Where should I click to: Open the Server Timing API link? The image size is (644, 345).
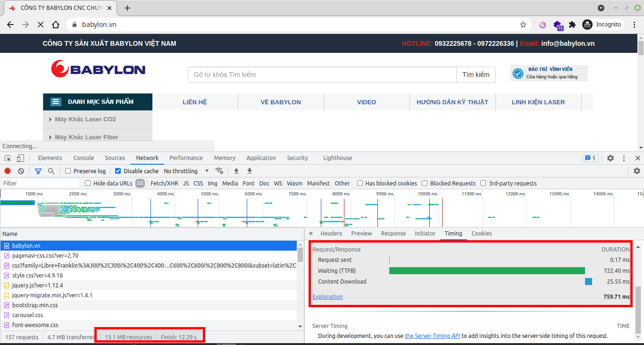[x=433, y=336]
